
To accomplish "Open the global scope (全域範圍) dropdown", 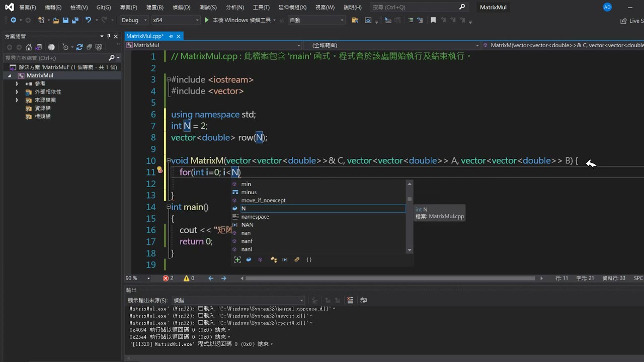I will (391, 45).
